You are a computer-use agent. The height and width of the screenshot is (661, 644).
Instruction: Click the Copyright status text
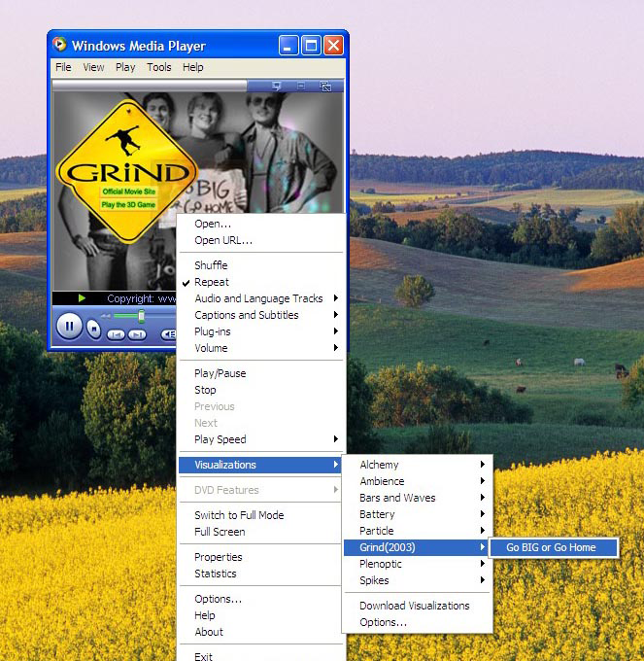[142, 298]
